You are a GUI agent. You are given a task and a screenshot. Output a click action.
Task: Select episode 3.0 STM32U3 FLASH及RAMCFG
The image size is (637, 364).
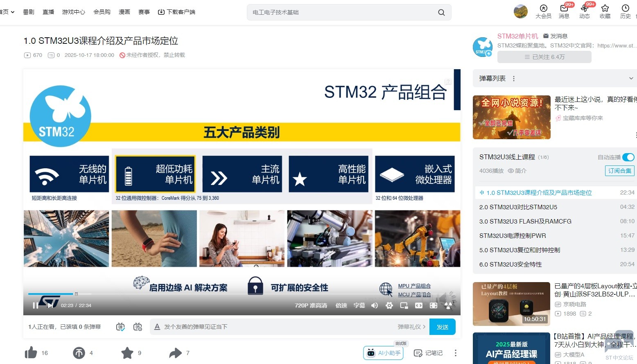557,221
